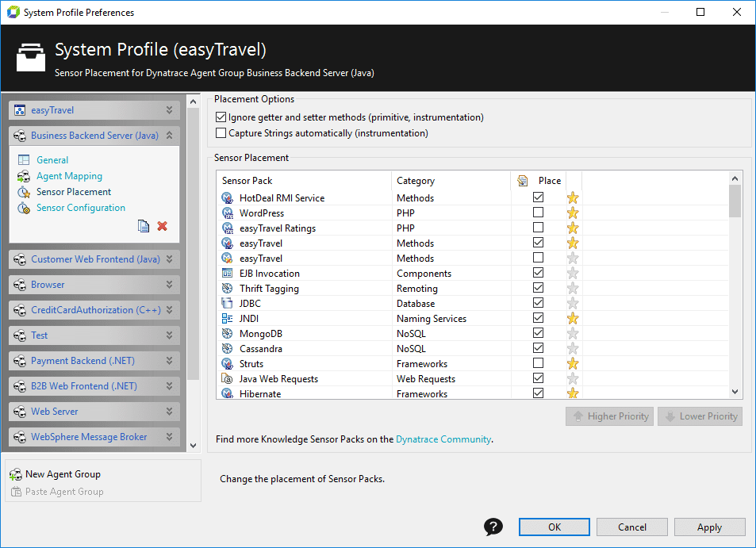Open the Sensor Configuration page
Image resolution: width=756 pixels, height=548 pixels.
80,208
